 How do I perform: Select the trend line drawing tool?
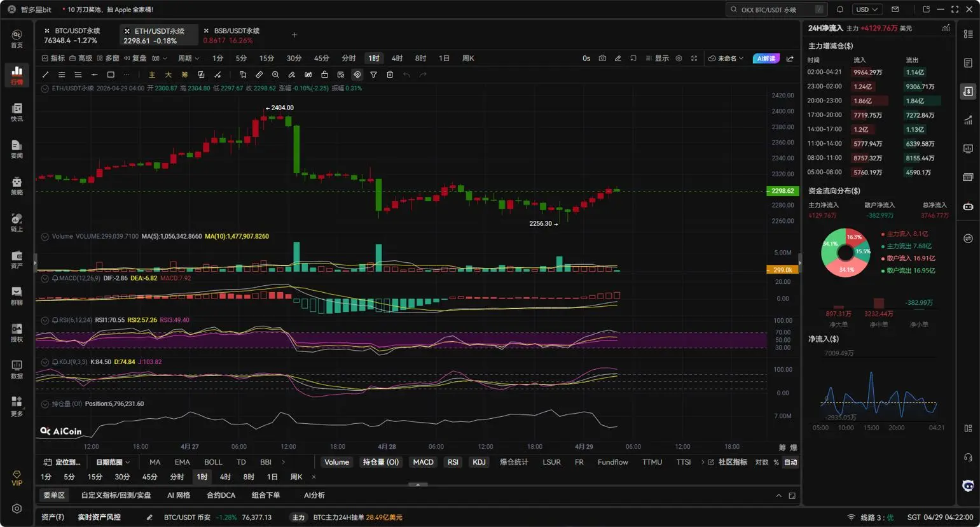tap(45, 74)
